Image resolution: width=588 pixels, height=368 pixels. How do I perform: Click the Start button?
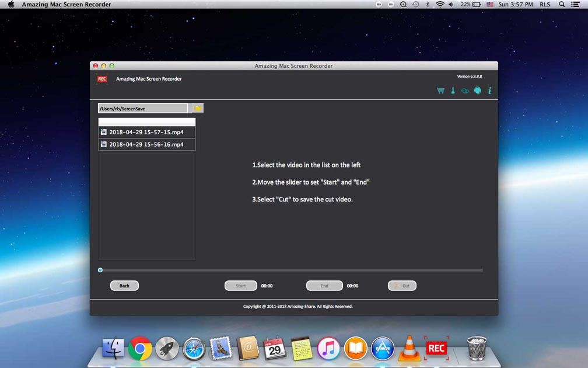[x=241, y=286]
